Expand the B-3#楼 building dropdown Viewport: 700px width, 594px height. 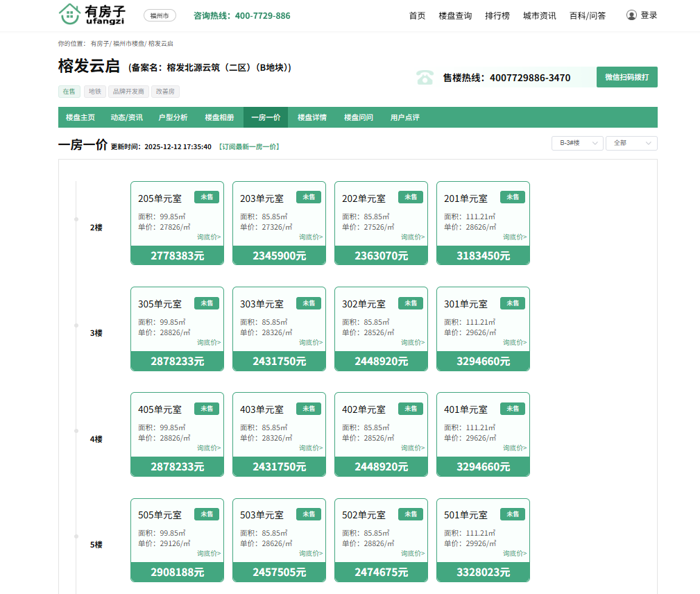577,143
